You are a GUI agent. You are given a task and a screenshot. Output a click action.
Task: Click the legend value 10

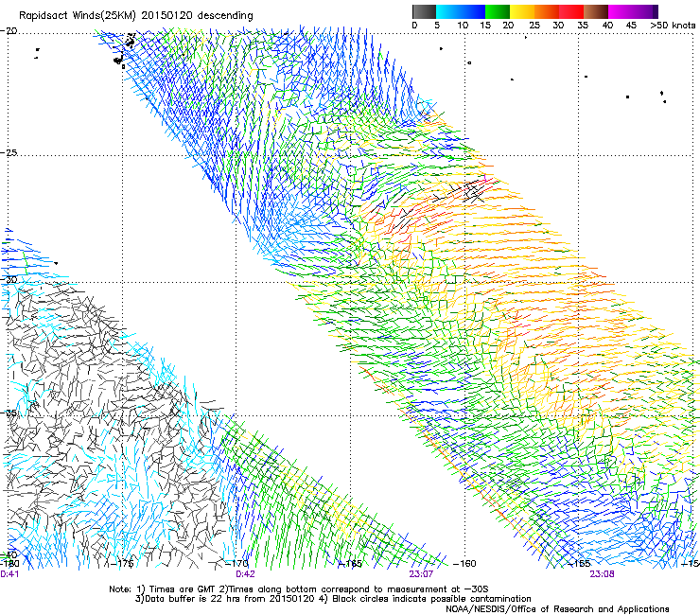(x=463, y=26)
